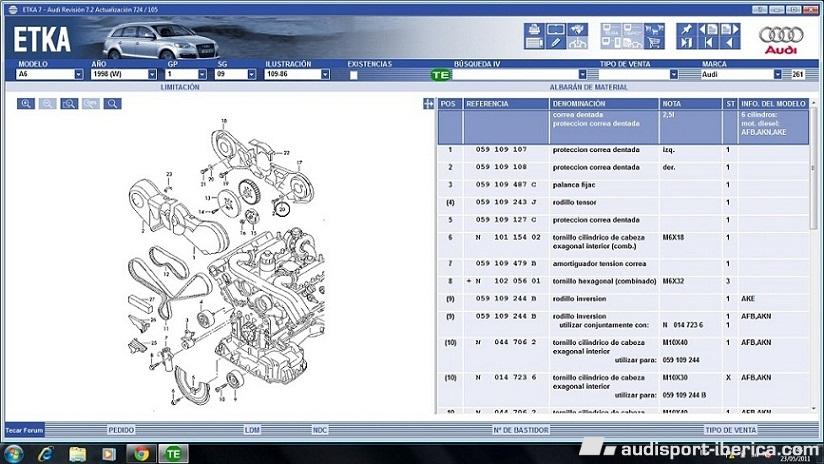
Task: Click the zoom area selection magnifier
Action: pos(69,104)
